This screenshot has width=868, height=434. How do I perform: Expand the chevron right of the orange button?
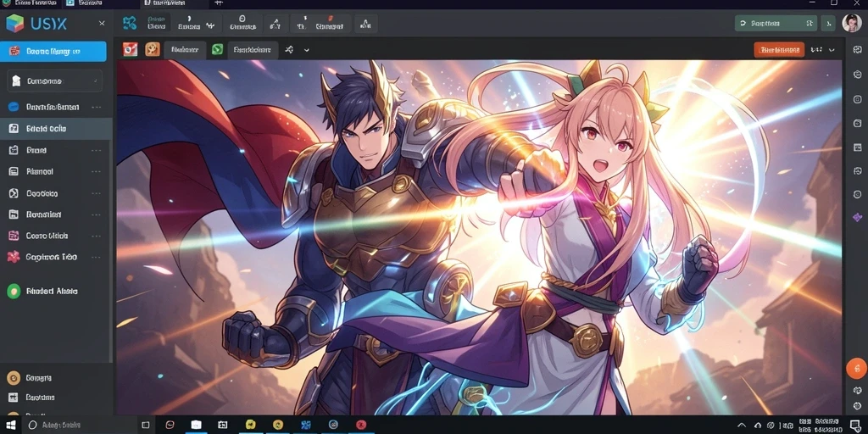tap(832, 50)
